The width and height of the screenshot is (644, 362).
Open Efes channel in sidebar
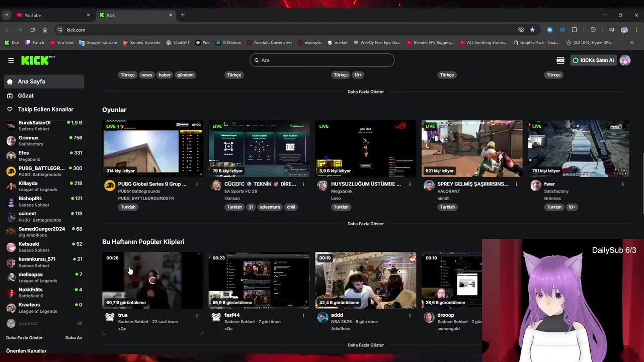pyautogui.click(x=44, y=156)
